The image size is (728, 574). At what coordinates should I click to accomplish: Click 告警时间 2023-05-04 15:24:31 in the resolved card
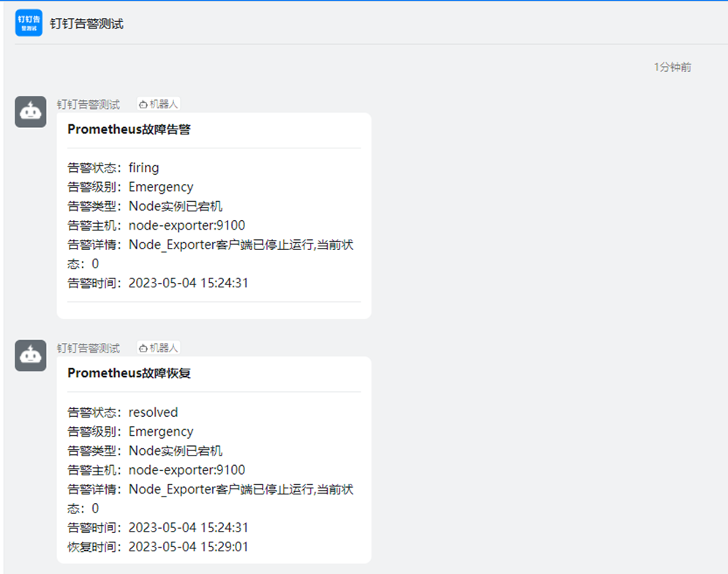click(x=158, y=528)
